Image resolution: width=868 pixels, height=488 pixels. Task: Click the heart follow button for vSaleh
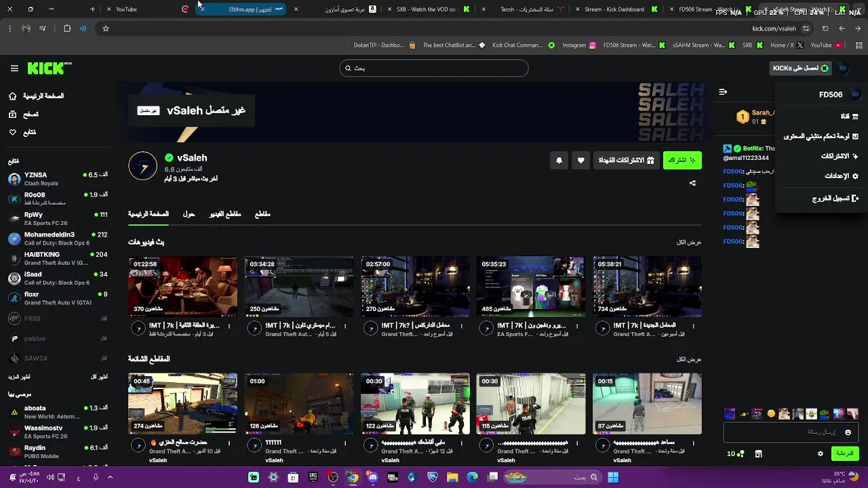pyautogui.click(x=580, y=160)
